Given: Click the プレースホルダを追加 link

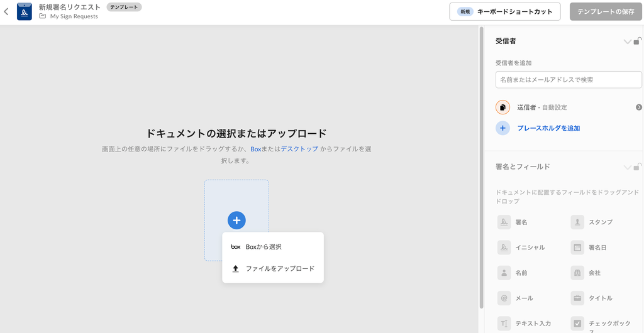Looking at the screenshot, I should pos(548,128).
